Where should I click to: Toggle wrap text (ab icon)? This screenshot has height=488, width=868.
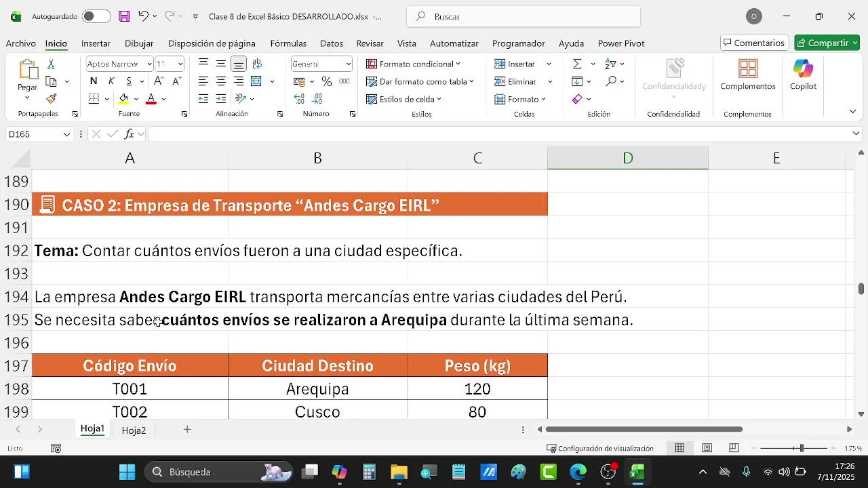257,64
